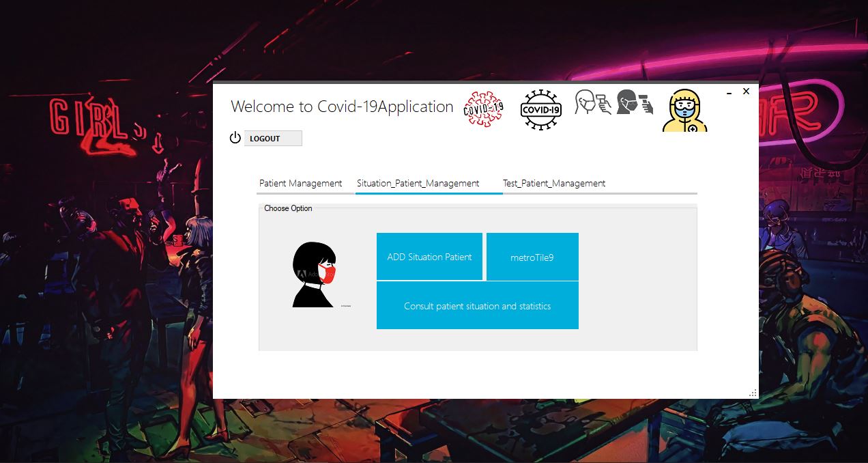
Task: Close the Covid-19 application window
Action: (746, 91)
